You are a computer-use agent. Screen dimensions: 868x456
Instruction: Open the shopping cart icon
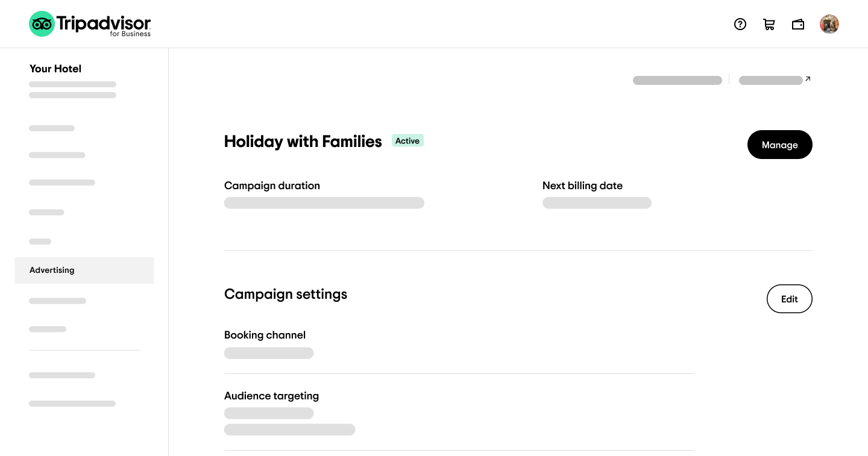pos(769,24)
